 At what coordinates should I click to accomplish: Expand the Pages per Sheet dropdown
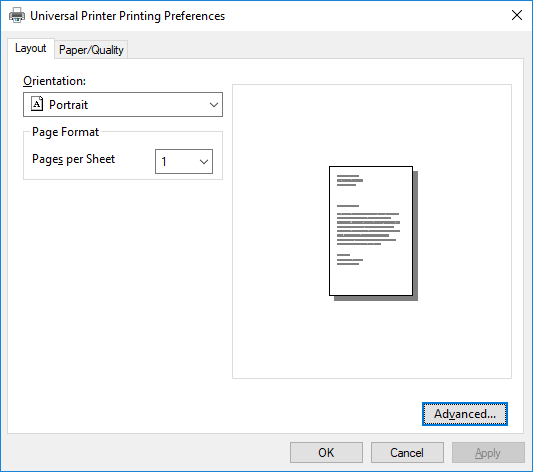tap(184, 161)
